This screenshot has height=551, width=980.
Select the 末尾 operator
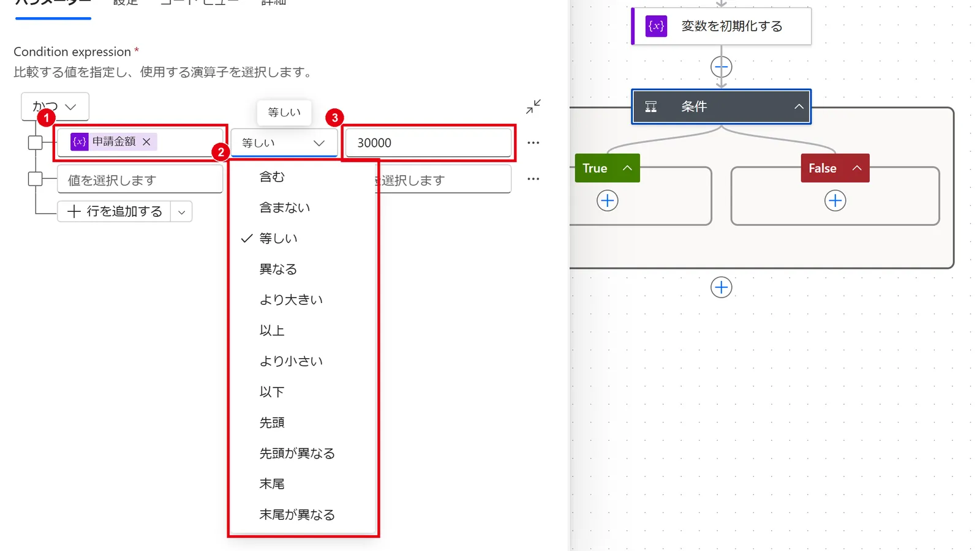(x=303, y=484)
